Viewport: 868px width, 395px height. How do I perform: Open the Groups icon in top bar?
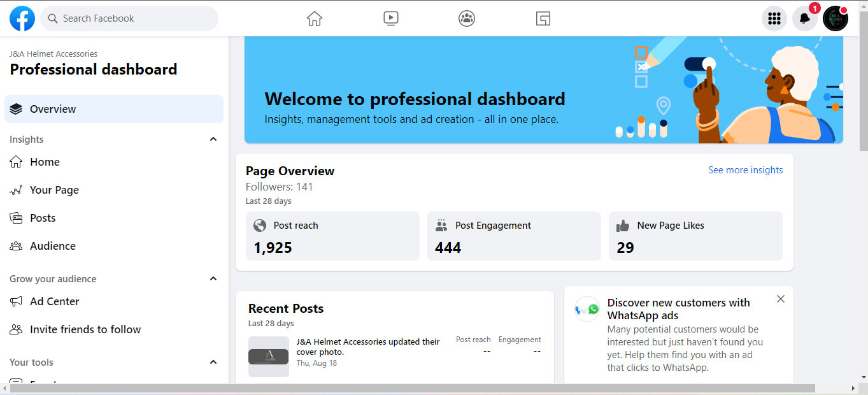click(467, 18)
